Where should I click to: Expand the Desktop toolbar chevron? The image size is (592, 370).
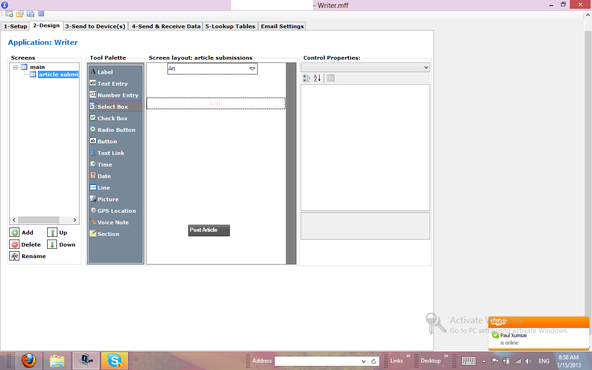[x=446, y=356]
